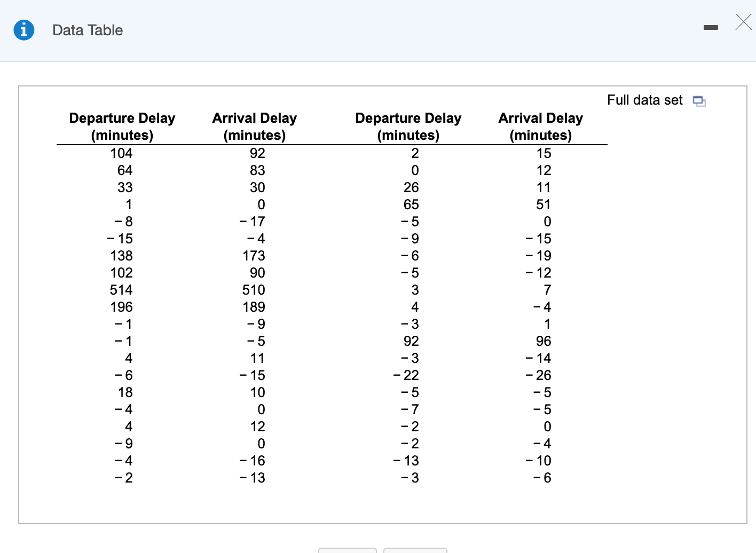
Task: Click the second Departure Delay header
Action: [x=408, y=127]
